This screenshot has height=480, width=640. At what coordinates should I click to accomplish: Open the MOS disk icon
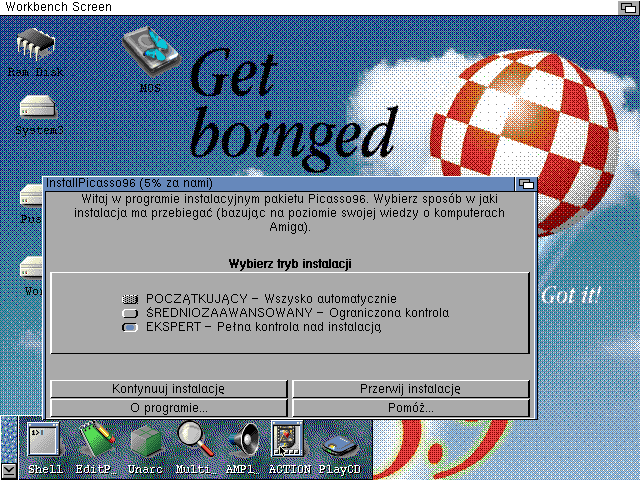point(151,52)
